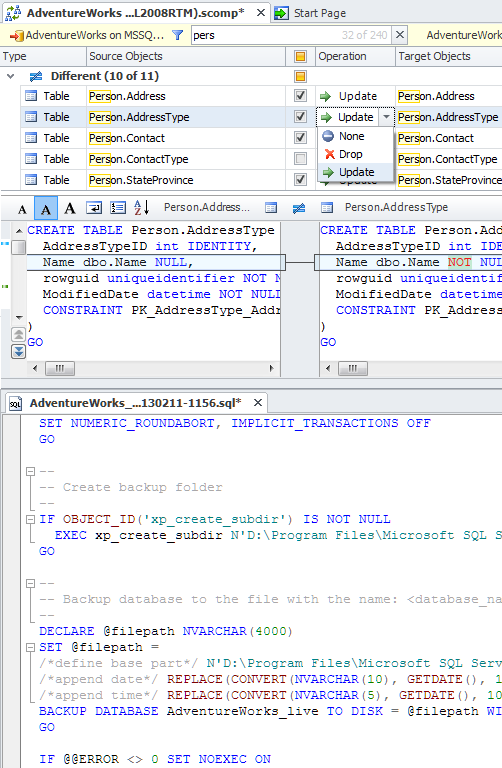Choose None from the operation menu

[356, 136]
